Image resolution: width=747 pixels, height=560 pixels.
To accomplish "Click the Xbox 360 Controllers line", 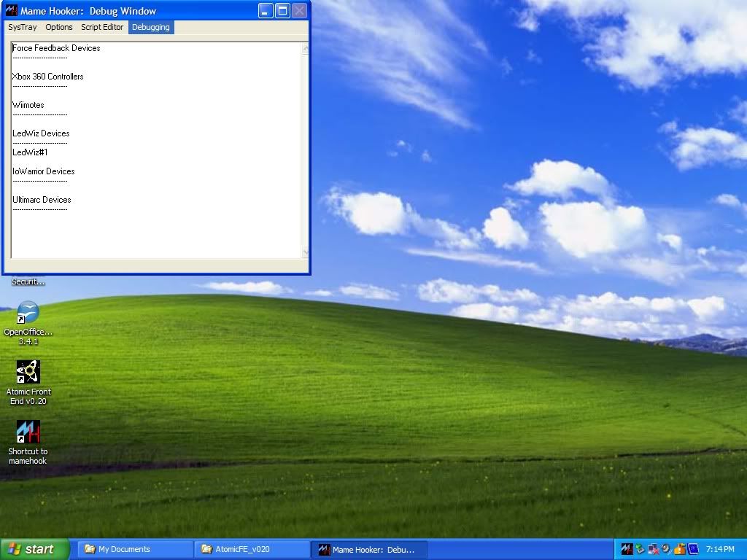I will [47, 77].
